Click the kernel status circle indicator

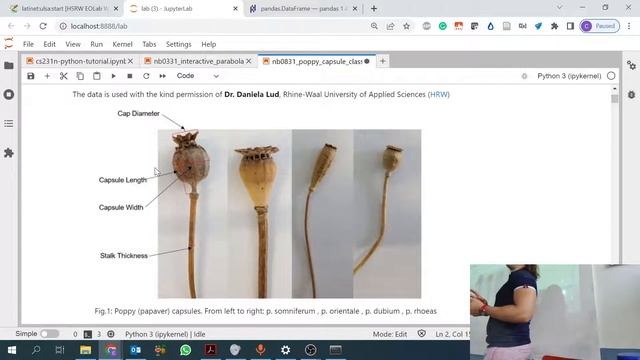(x=611, y=76)
